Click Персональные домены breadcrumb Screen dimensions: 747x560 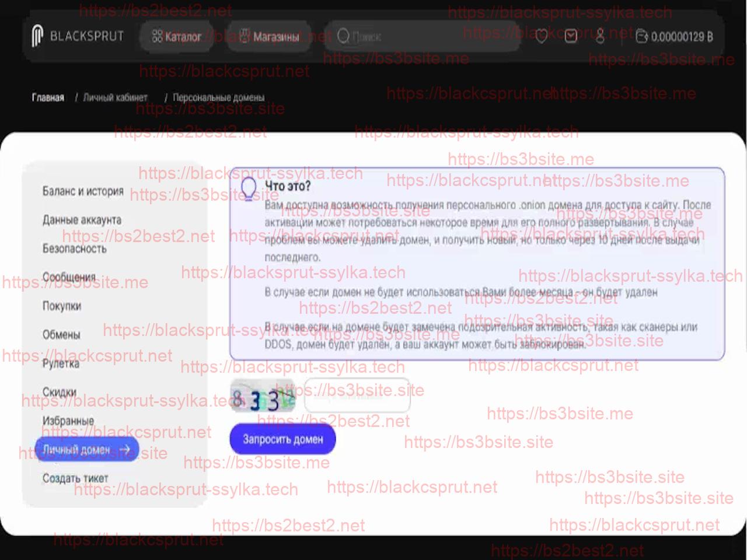[218, 97]
